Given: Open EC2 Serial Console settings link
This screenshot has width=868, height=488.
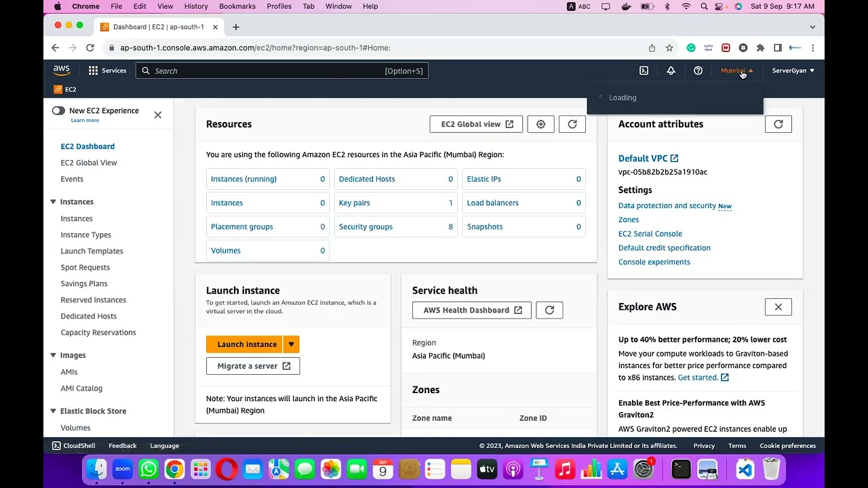Looking at the screenshot, I should (x=650, y=234).
